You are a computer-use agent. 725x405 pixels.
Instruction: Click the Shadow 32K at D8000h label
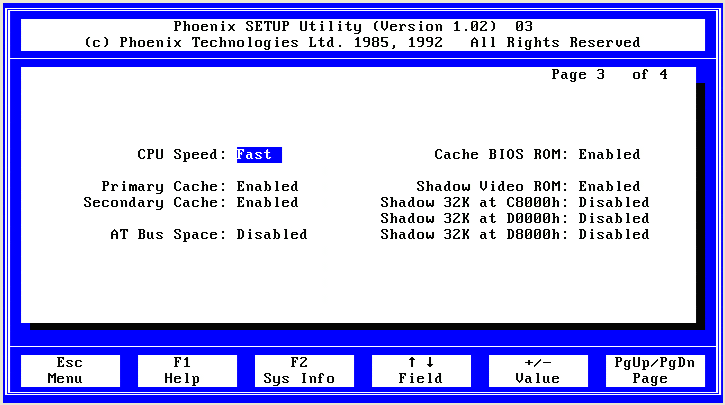coord(474,234)
